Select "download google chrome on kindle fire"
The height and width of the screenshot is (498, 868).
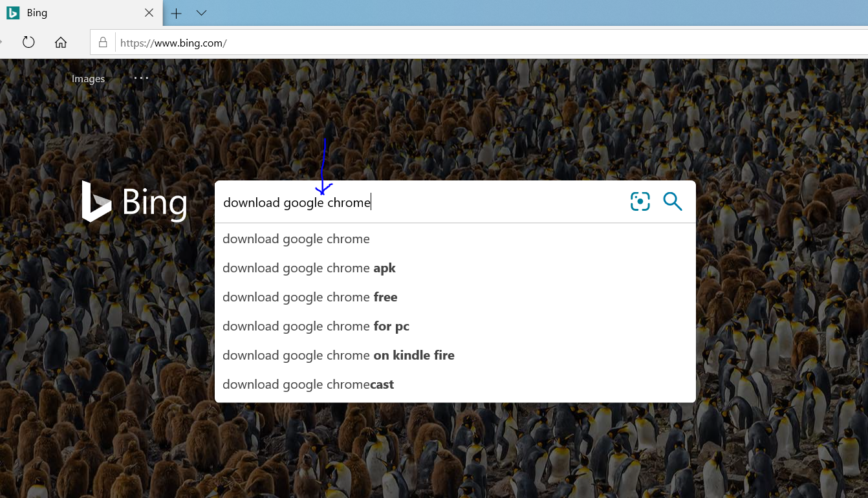(x=338, y=356)
